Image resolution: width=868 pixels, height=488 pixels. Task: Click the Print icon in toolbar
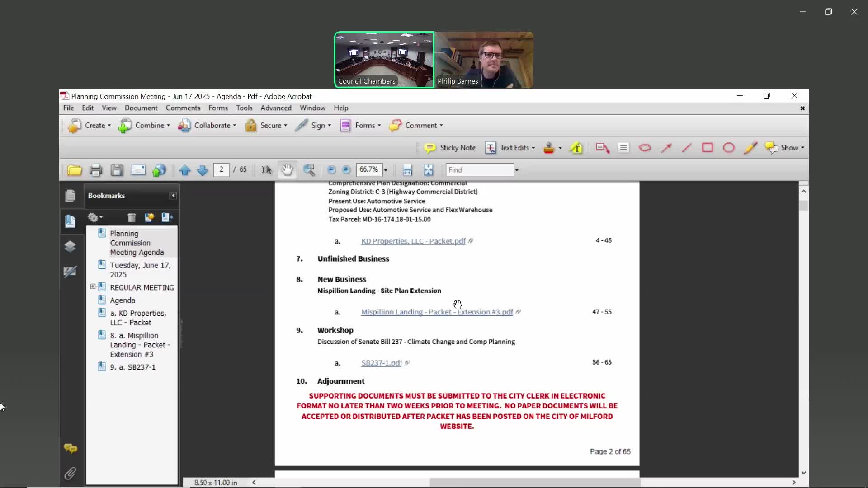95,170
